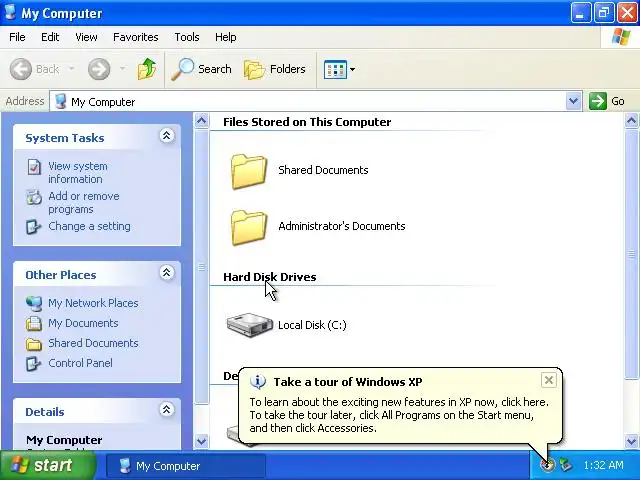Screen dimensions: 640x480
Task: Open the Help menu
Action: [225, 37]
